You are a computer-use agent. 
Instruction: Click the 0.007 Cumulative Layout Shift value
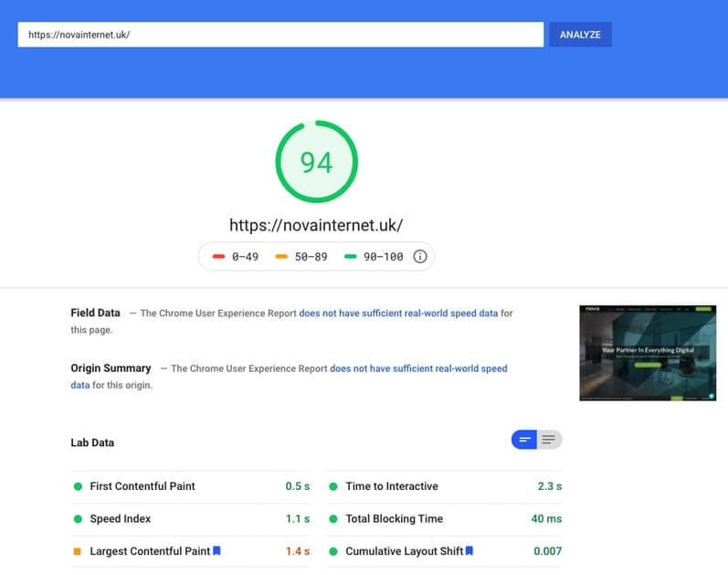click(x=548, y=551)
